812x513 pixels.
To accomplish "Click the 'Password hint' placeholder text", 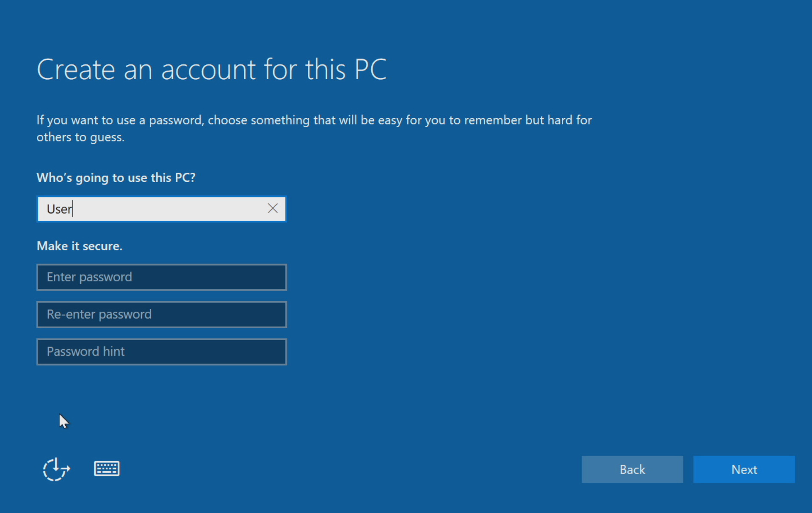I will 86,352.
